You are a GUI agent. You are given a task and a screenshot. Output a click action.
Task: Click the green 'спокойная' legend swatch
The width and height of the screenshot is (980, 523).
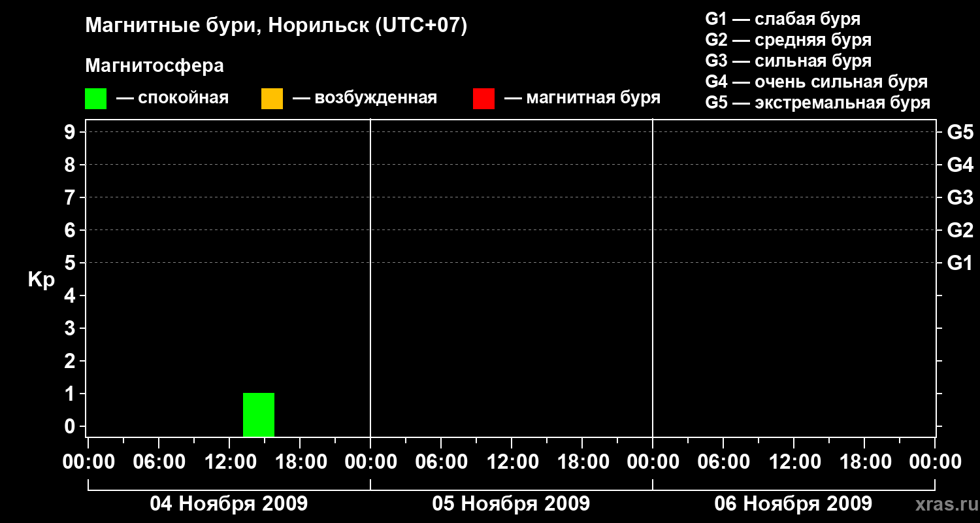(x=95, y=99)
